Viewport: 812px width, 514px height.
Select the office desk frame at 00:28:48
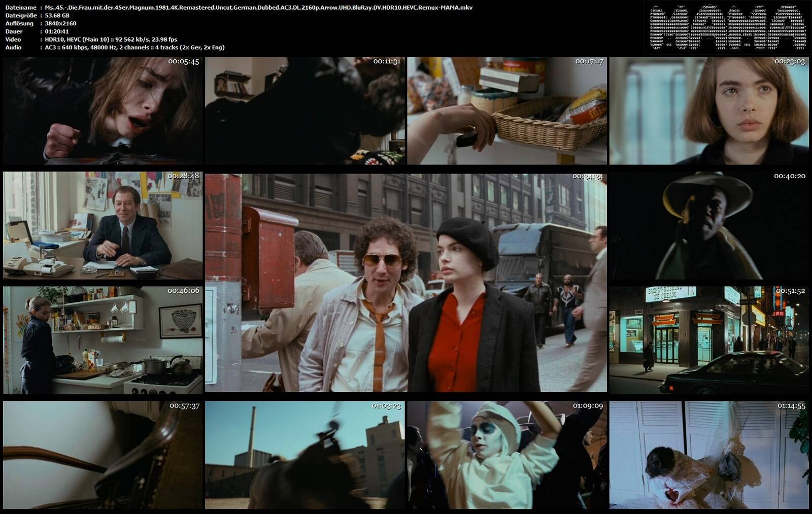[103, 225]
